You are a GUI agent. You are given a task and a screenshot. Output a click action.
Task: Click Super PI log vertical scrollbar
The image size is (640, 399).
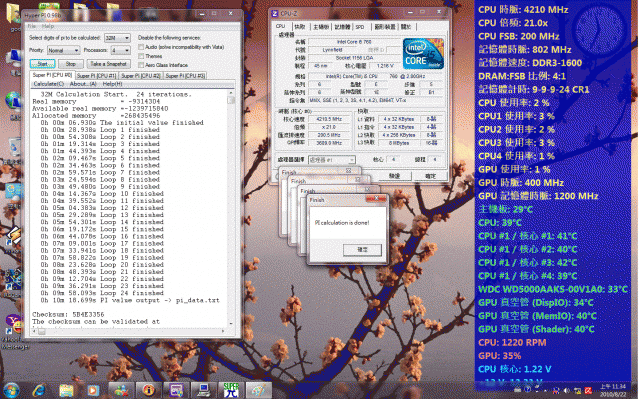coord(231,208)
